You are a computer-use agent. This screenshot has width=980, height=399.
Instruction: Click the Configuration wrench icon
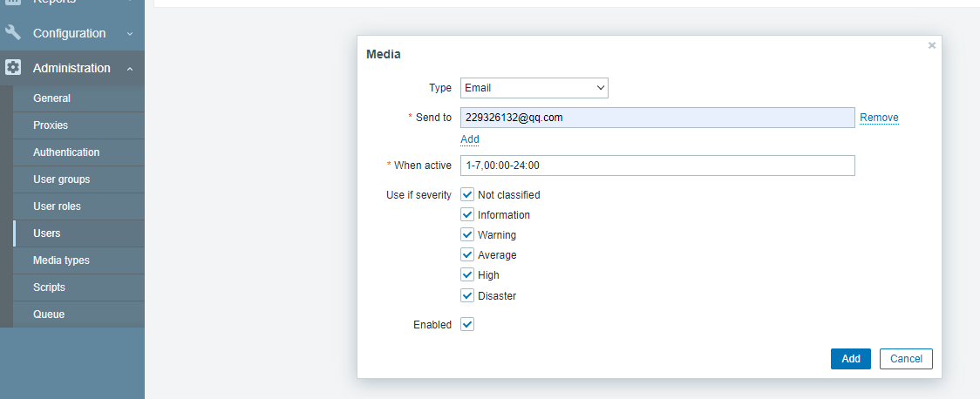pyautogui.click(x=13, y=32)
